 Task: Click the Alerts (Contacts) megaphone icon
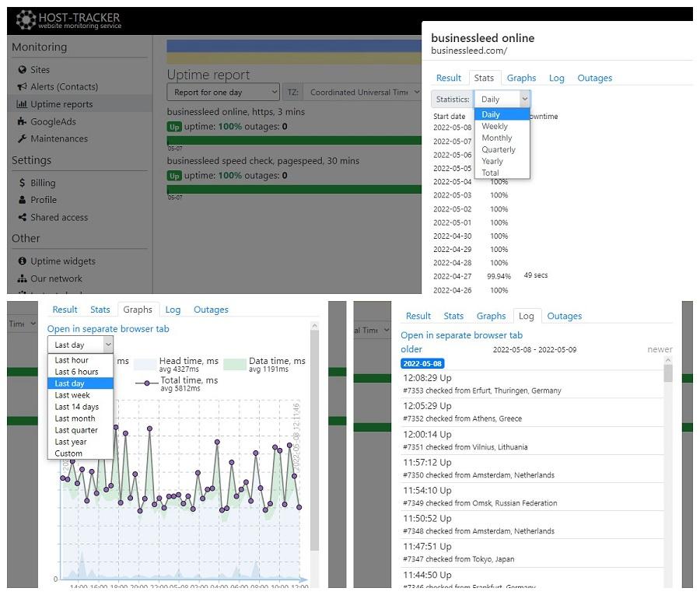[22, 86]
